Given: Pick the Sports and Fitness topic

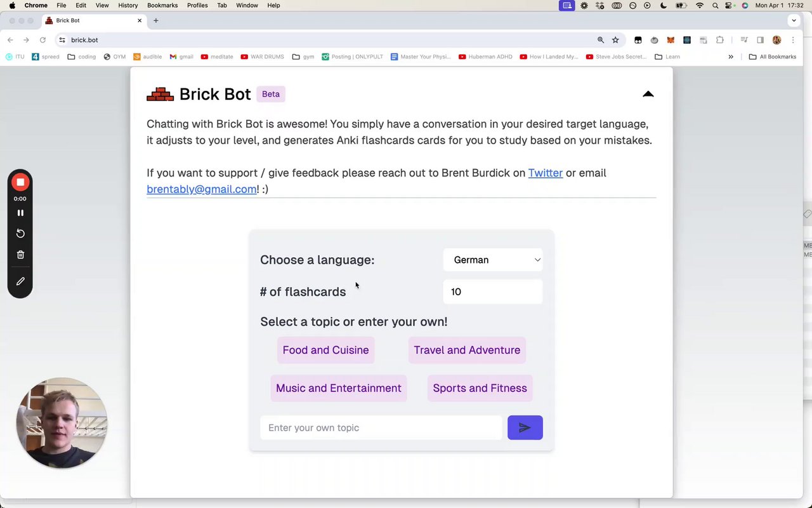Looking at the screenshot, I should pos(480,388).
